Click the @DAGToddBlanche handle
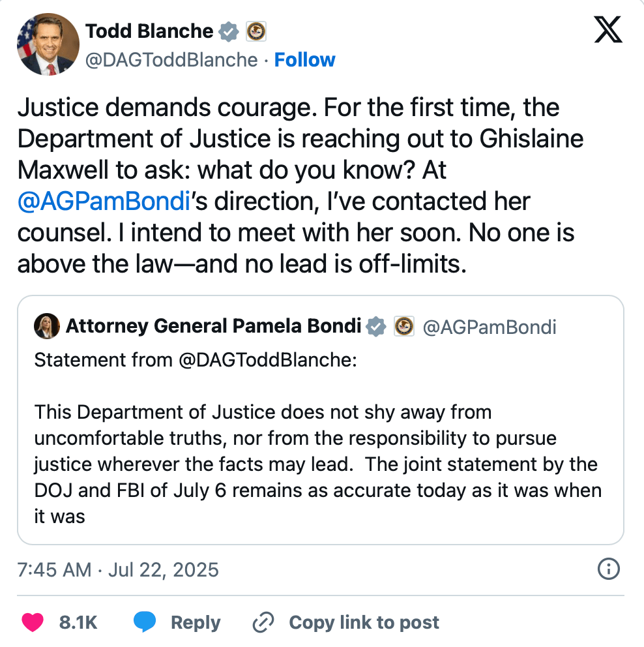644x647 pixels. [x=171, y=60]
